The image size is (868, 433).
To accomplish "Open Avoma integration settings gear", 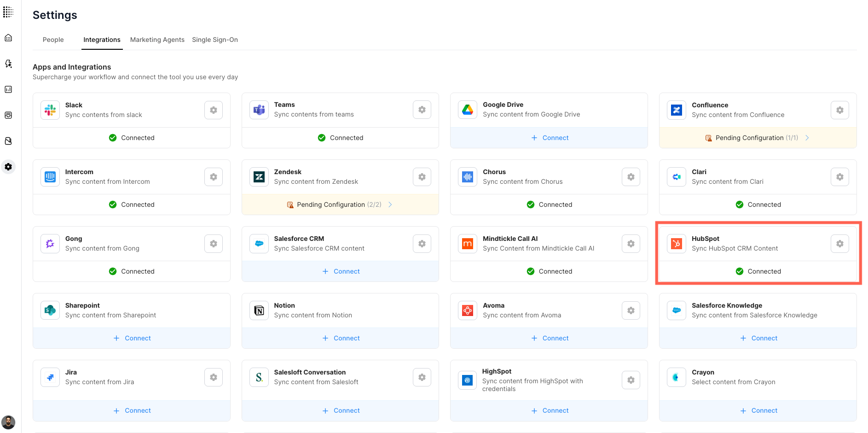I will point(631,310).
